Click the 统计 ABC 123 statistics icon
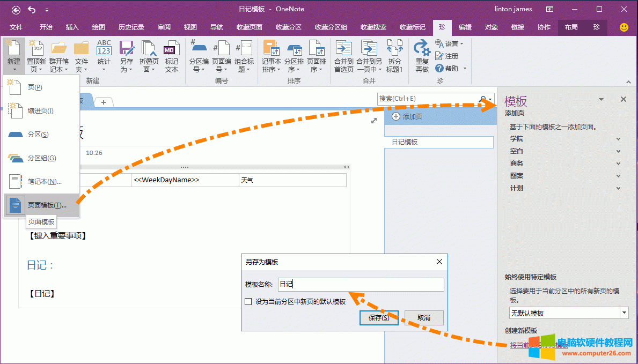Image resolution: width=638 pixels, height=364 pixels. (104, 48)
